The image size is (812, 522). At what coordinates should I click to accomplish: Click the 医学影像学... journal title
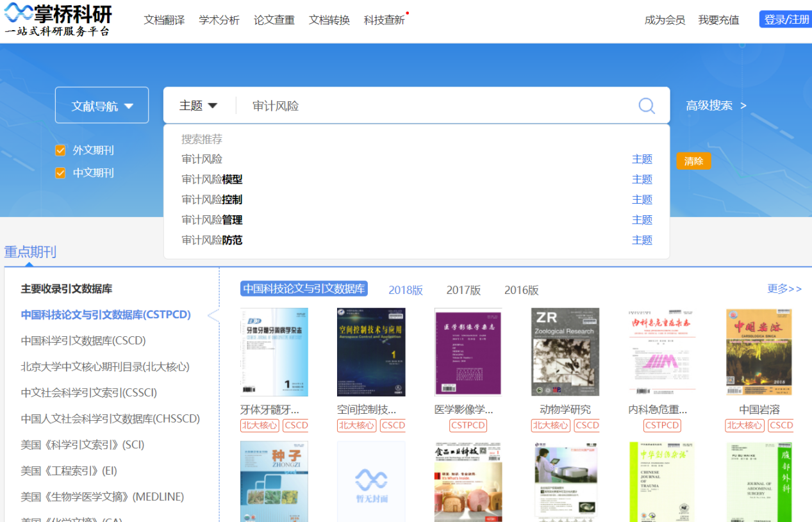464,410
